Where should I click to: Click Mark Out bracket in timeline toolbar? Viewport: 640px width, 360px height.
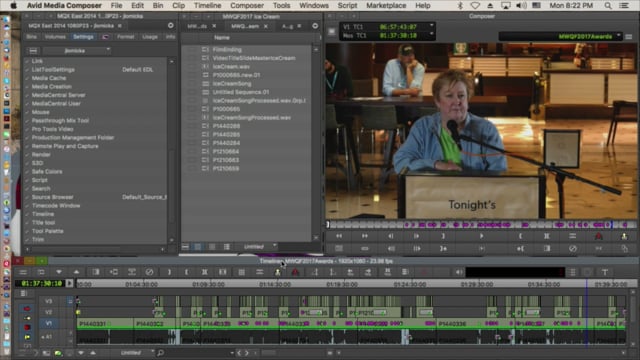point(187,272)
